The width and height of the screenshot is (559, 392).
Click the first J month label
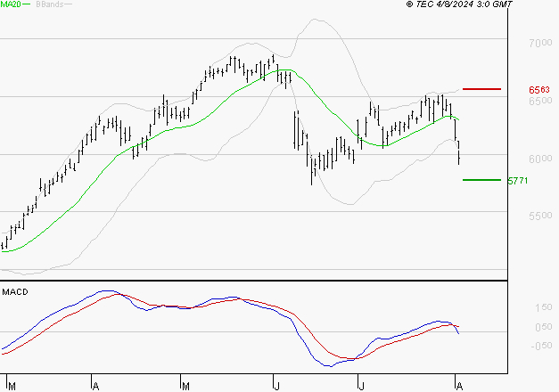(276, 387)
